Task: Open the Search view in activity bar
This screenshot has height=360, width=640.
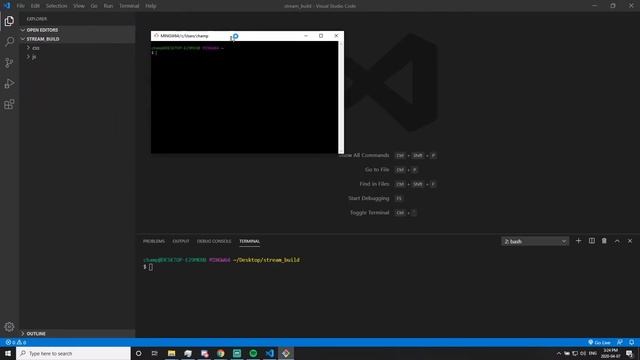Action: 9,42
